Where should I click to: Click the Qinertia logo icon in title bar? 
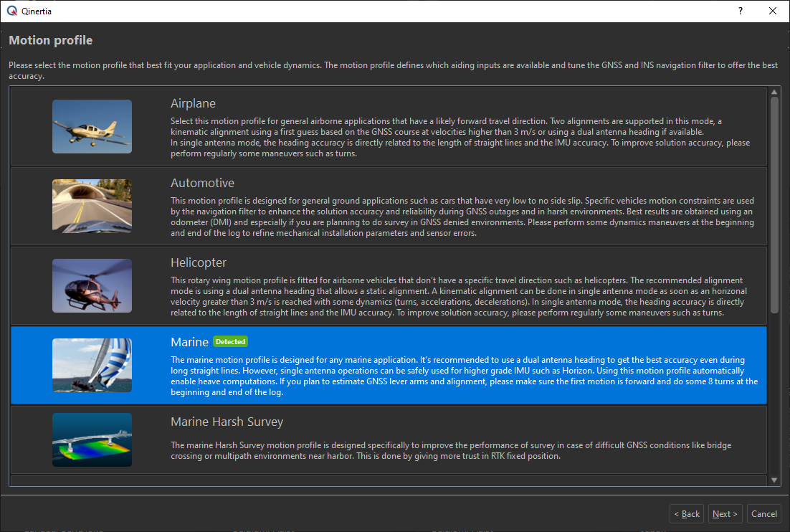click(11, 11)
